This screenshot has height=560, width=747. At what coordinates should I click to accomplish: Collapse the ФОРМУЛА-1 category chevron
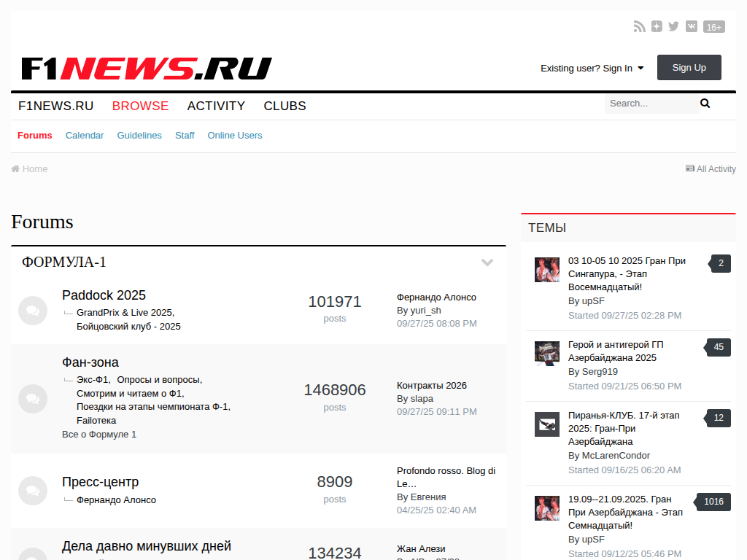(487, 262)
